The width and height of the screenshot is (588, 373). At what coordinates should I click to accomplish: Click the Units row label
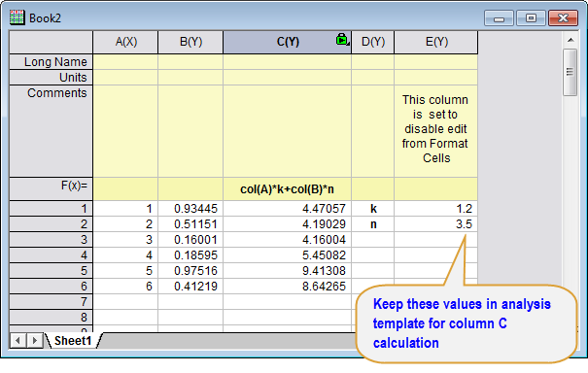[51, 78]
